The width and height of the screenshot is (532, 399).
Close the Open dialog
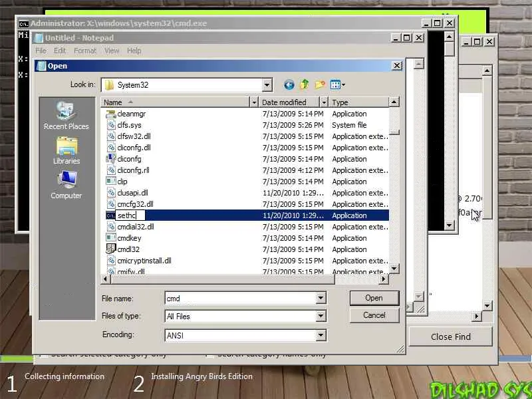(397, 65)
